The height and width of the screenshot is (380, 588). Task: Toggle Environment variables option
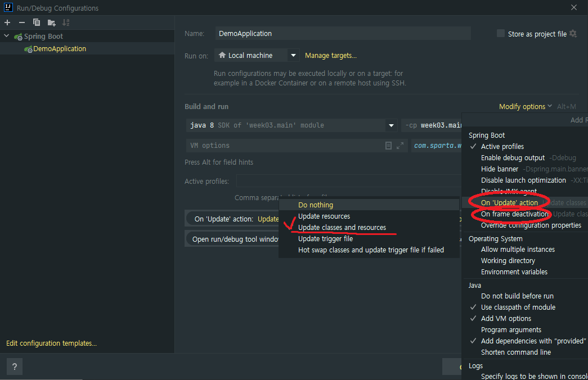click(x=525, y=272)
